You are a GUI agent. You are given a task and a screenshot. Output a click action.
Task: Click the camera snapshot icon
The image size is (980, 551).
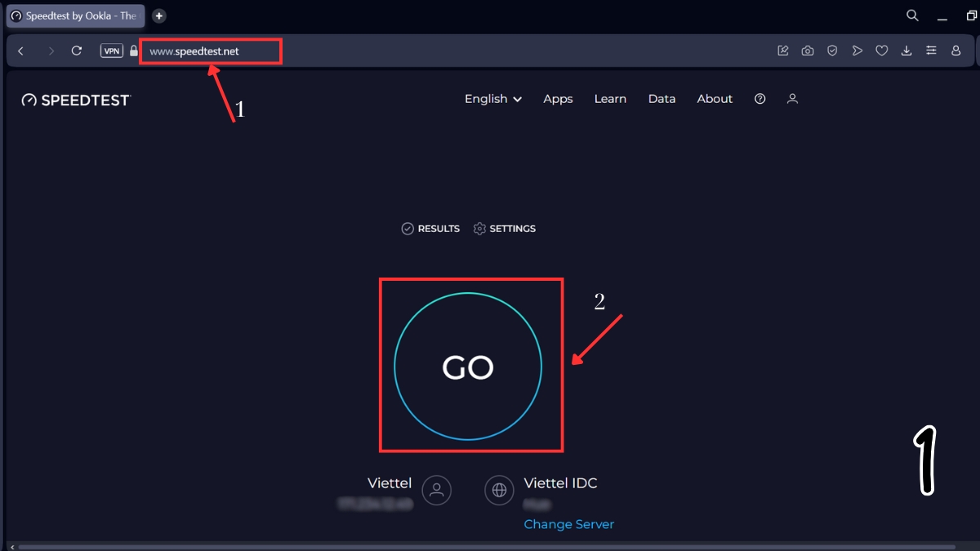(x=808, y=51)
